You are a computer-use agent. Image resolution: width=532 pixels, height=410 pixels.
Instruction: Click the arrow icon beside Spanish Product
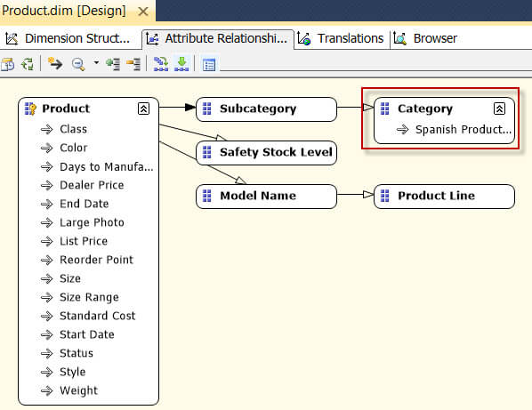pos(403,129)
